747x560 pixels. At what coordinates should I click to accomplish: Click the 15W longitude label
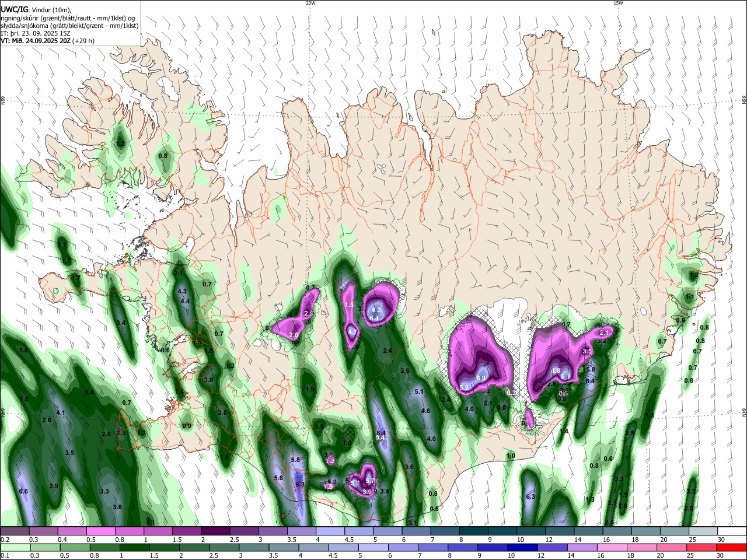coord(618,3)
